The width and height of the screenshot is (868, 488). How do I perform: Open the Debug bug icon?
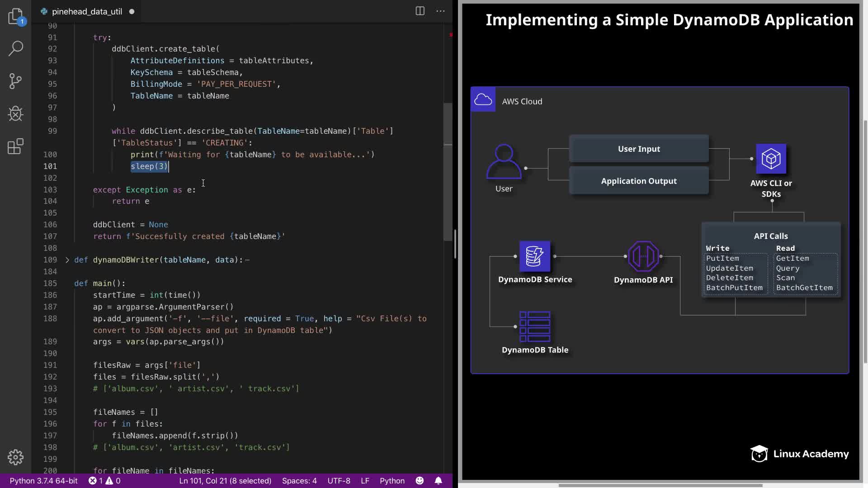tap(16, 114)
